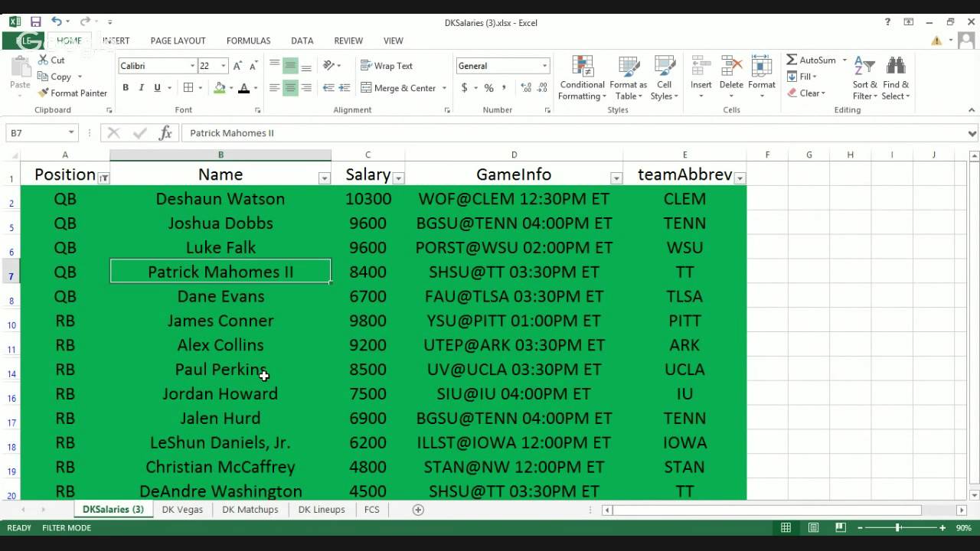Open Position column filter dropdown
The width and height of the screenshot is (980, 551).
pyautogui.click(x=103, y=178)
